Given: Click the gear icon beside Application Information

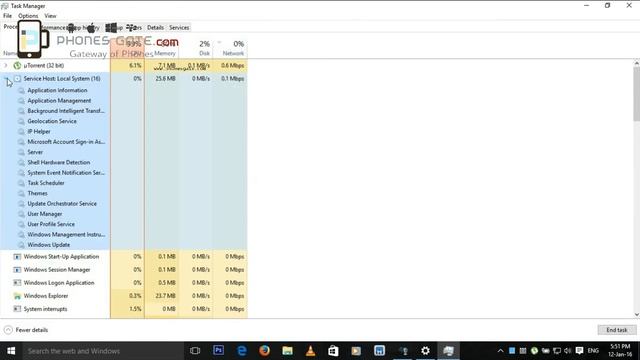Looking at the screenshot, I should [21, 90].
